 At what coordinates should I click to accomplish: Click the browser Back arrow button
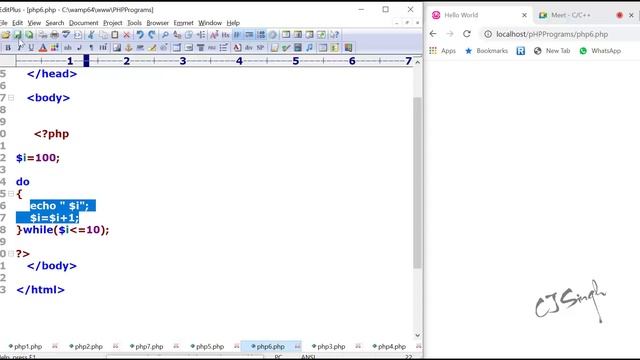coord(433,34)
